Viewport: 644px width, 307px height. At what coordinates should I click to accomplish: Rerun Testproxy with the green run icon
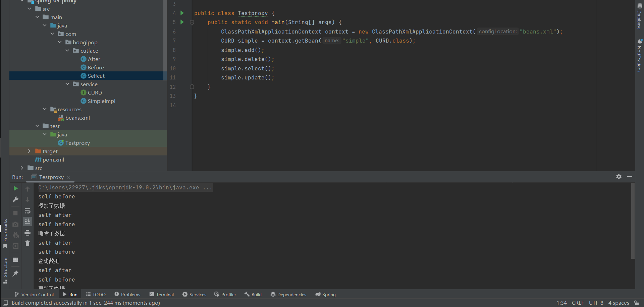coord(15,189)
